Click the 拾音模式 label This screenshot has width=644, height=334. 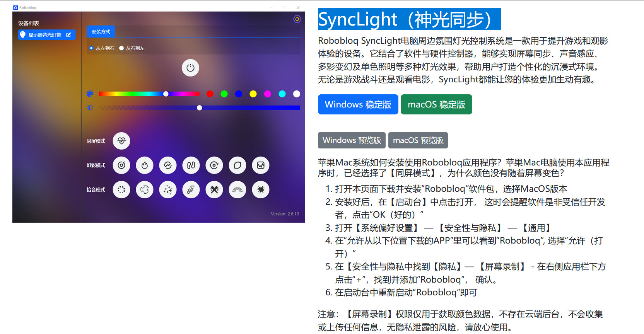pos(96,190)
